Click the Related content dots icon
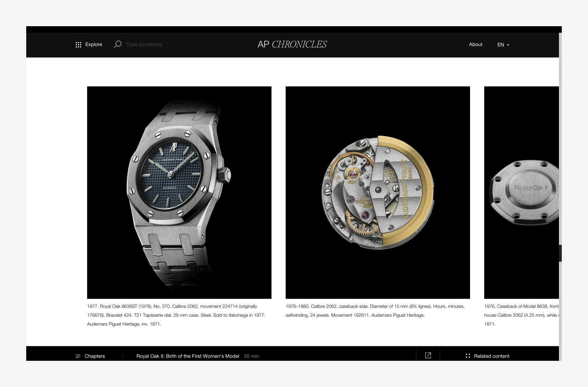The height and width of the screenshot is (387, 588). pos(468,356)
